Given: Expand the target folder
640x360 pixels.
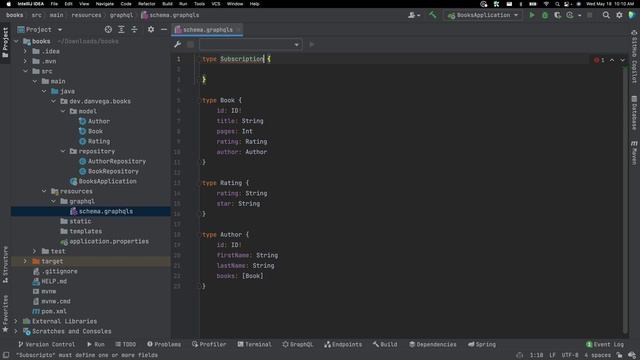Looking at the screenshot, I should click(25, 261).
